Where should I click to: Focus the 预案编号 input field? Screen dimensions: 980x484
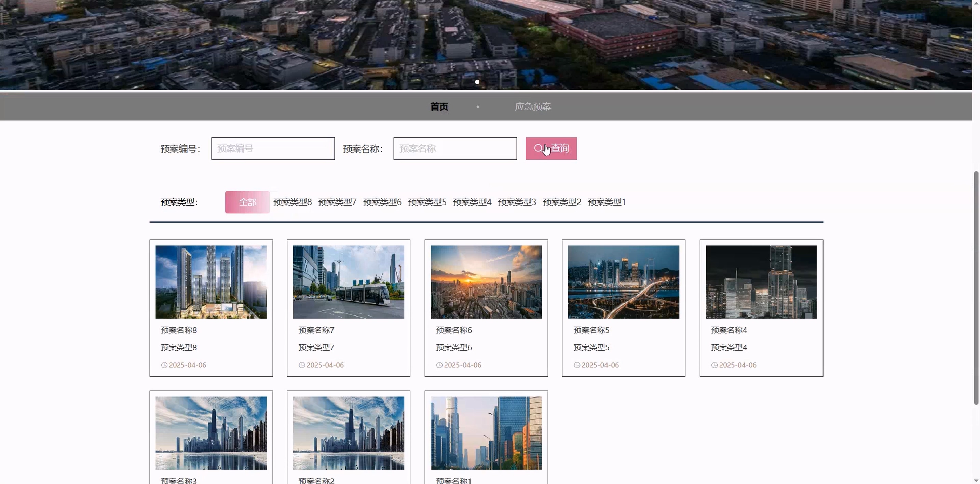click(x=272, y=148)
